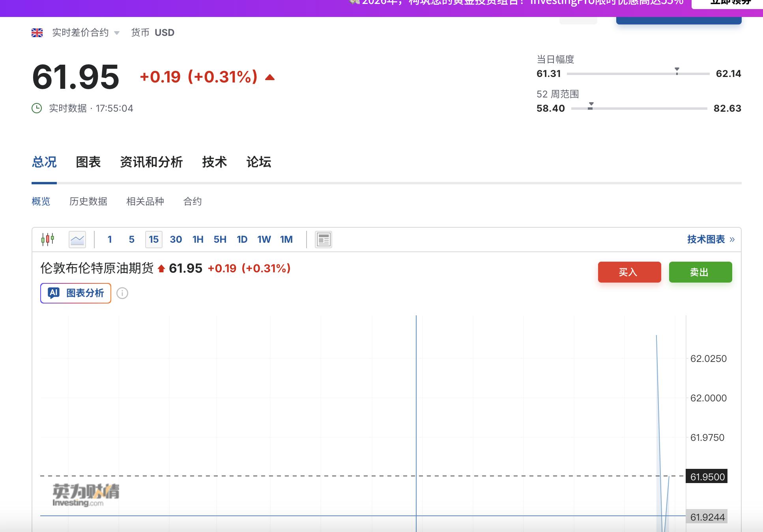Click the green 卖出 button
763x532 pixels.
click(x=700, y=272)
